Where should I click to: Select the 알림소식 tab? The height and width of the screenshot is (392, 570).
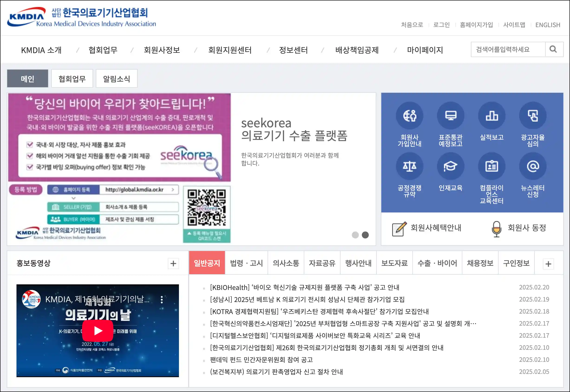pyautogui.click(x=117, y=79)
